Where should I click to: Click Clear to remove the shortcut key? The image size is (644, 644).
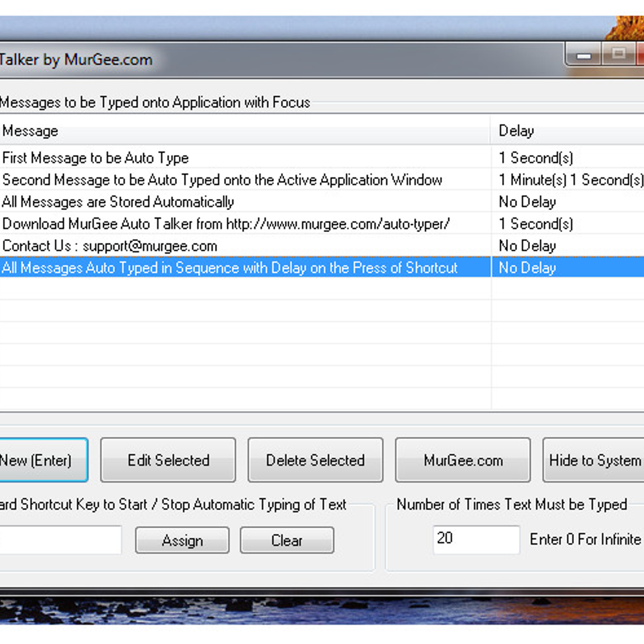point(287,540)
